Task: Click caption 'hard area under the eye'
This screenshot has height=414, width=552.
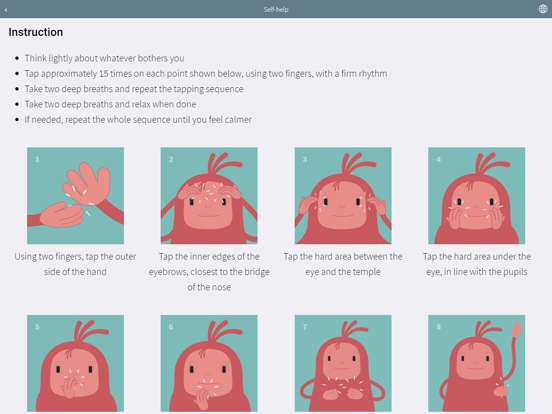Action: 477,264
